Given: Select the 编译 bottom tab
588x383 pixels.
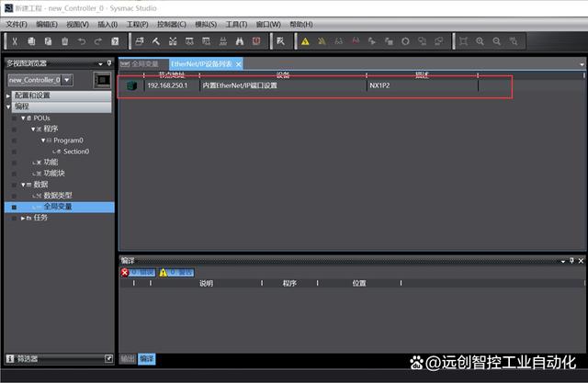Looking at the screenshot, I should [x=147, y=359].
